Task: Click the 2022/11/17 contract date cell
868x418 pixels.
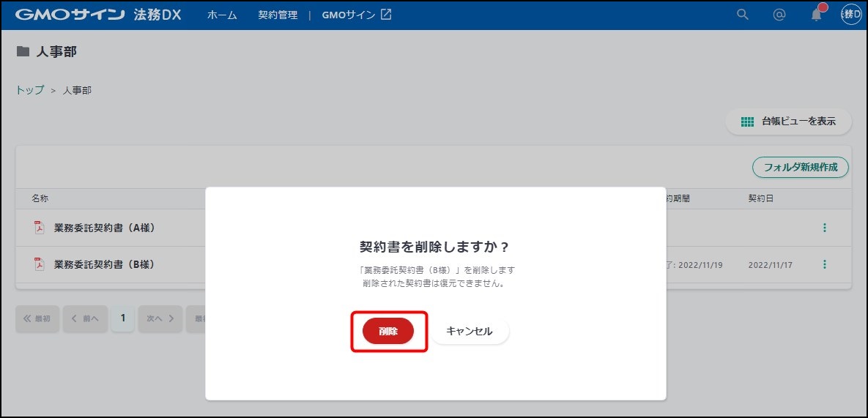Action: pos(770,266)
